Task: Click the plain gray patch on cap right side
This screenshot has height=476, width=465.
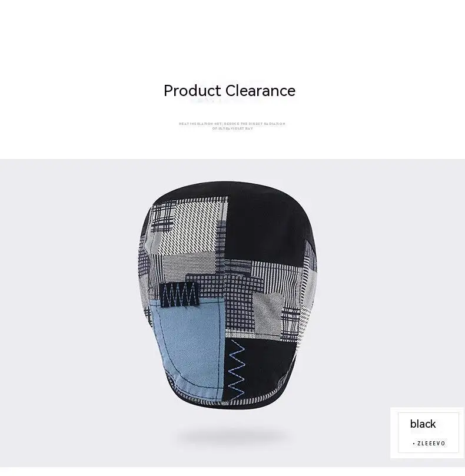Action: coord(268,310)
